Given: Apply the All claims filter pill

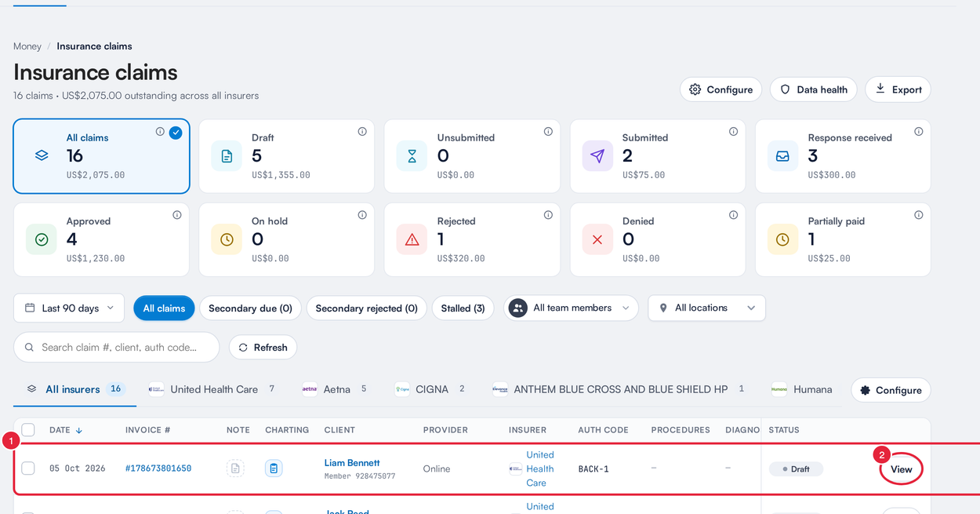Looking at the screenshot, I should [164, 308].
